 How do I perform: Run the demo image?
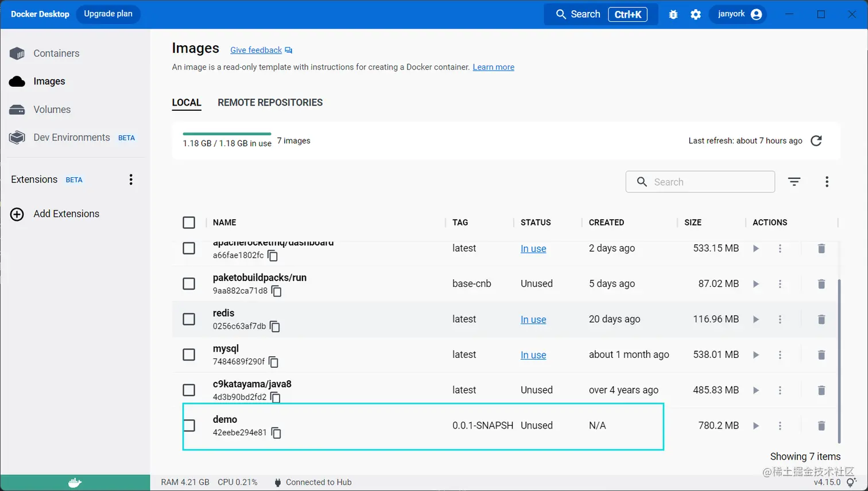pyautogui.click(x=756, y=426)
